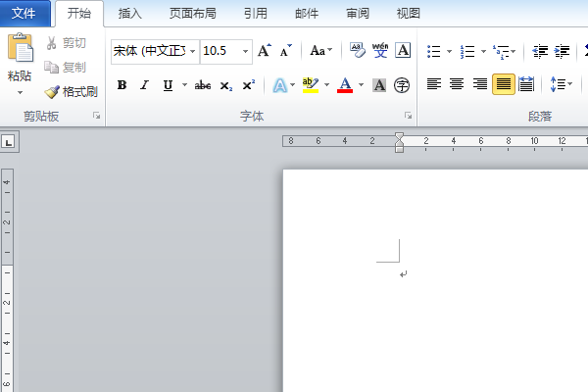588x392 pixels.
Task: Click the Text Effects glowing A icon
Action: click(279, 85)
